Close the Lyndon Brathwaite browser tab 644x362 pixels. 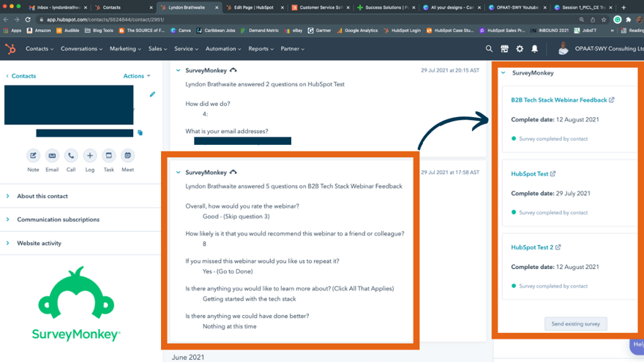point(217,7)
